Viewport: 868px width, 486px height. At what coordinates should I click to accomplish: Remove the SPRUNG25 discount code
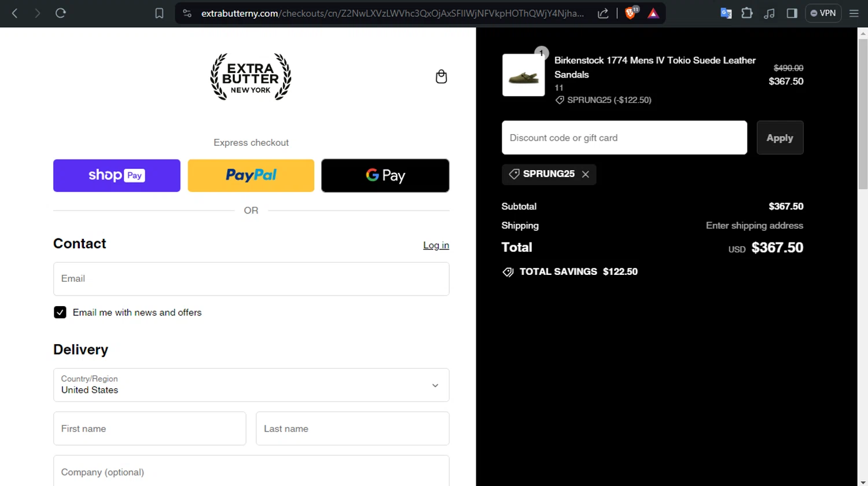586,174
